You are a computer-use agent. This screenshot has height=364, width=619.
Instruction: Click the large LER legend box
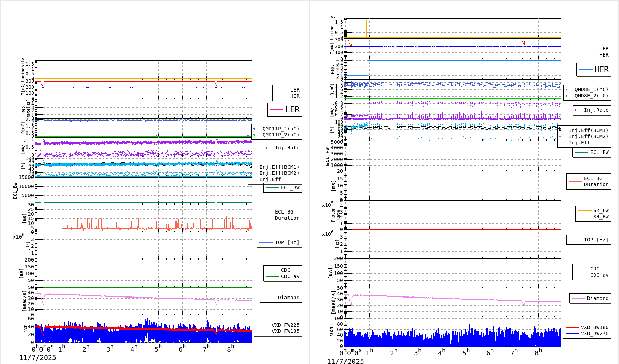point(285,110)
